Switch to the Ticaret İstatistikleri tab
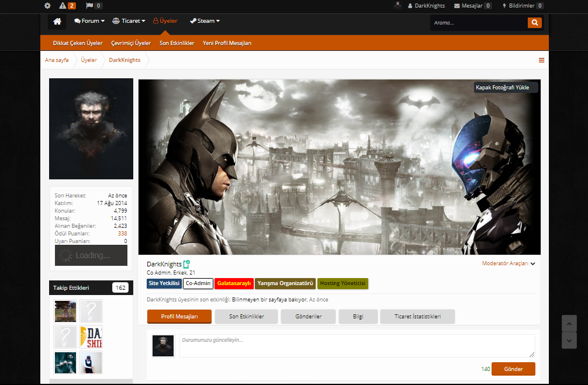 coord(417,317)
